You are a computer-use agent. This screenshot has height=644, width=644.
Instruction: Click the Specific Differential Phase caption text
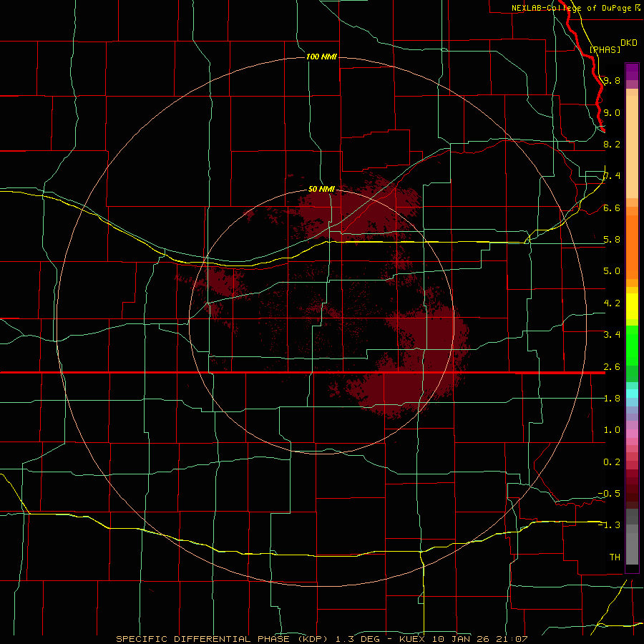point(321,639)
